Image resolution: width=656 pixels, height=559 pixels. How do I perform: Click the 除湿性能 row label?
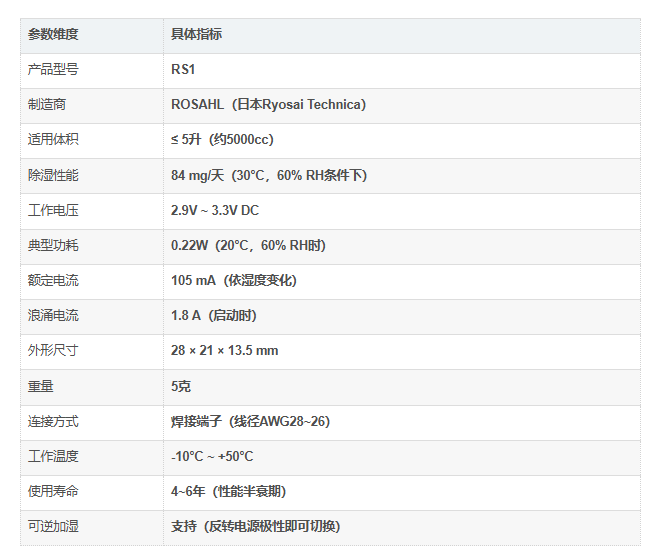coord(53,175)
